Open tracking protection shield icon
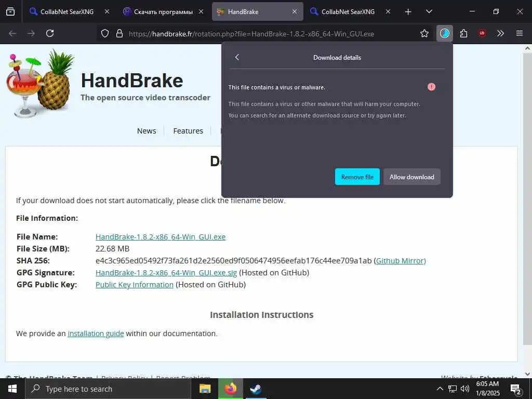Viewport: 532px width, 399px height. 105,33
